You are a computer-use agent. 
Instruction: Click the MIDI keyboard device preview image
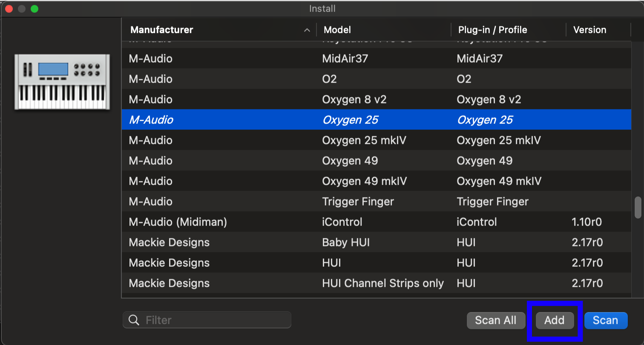click(61, 82)
